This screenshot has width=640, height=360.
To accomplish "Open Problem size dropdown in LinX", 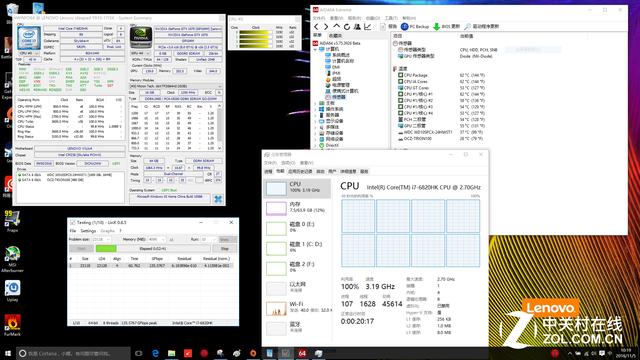I will (x=101, y=240).
